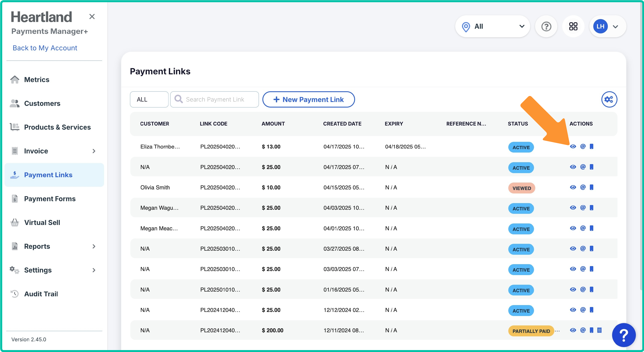
Task: Click the 04/18/2025 05 expiry cell
Action: [x=405, y=147]
